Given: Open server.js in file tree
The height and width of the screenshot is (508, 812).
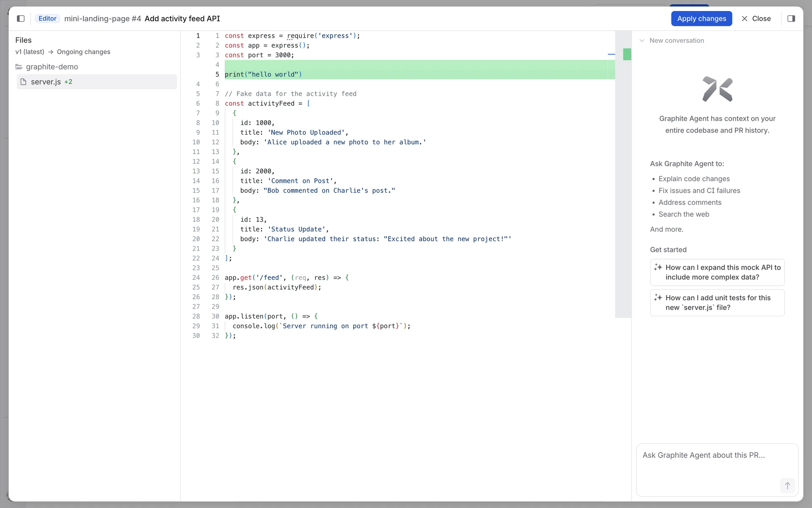Looking at the screenshot, I should 46,82.
